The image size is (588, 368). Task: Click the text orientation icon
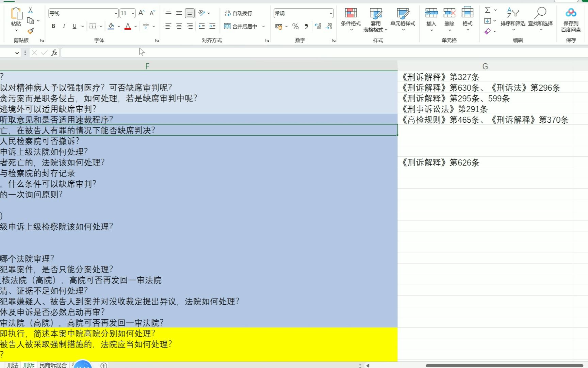[202, 13]
